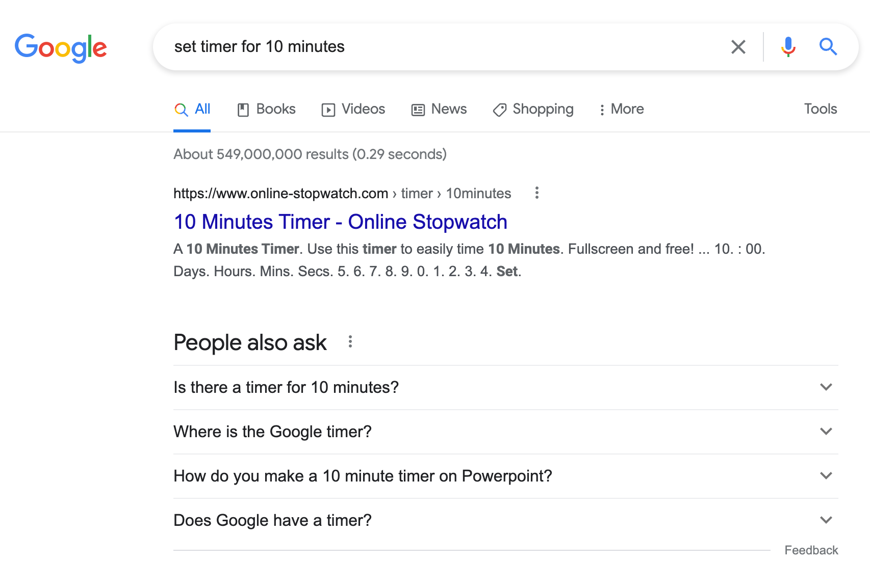The height and width of the screenshot is (588, 870).
Task: Click the magnifying glass search icon
Action: pos(828,47)
